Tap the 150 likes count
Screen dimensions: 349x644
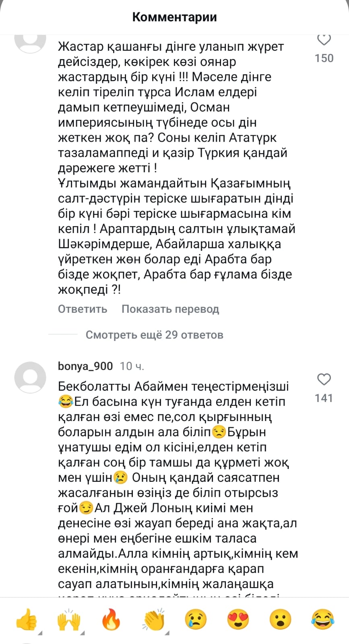pyautogui.click(x=324, y=58)
